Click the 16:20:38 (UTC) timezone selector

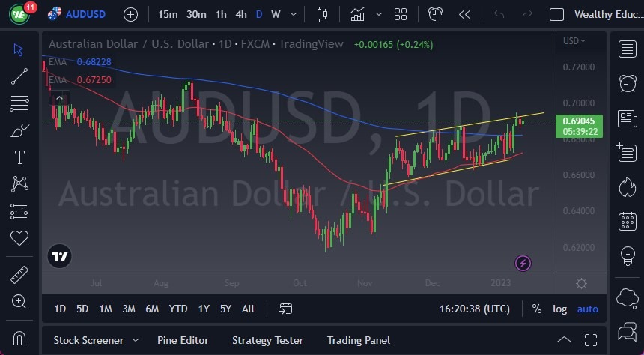(475, 309)
